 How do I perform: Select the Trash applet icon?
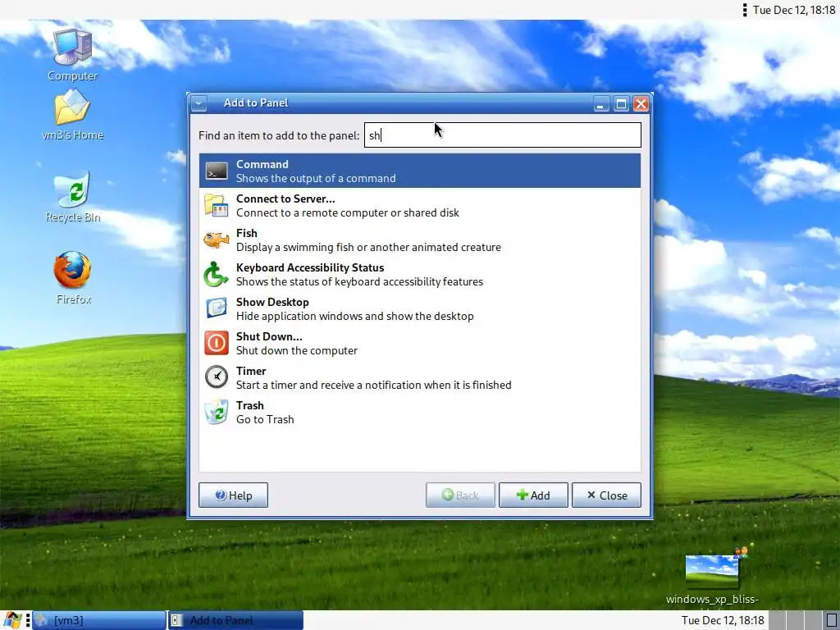tap(217, 412)
